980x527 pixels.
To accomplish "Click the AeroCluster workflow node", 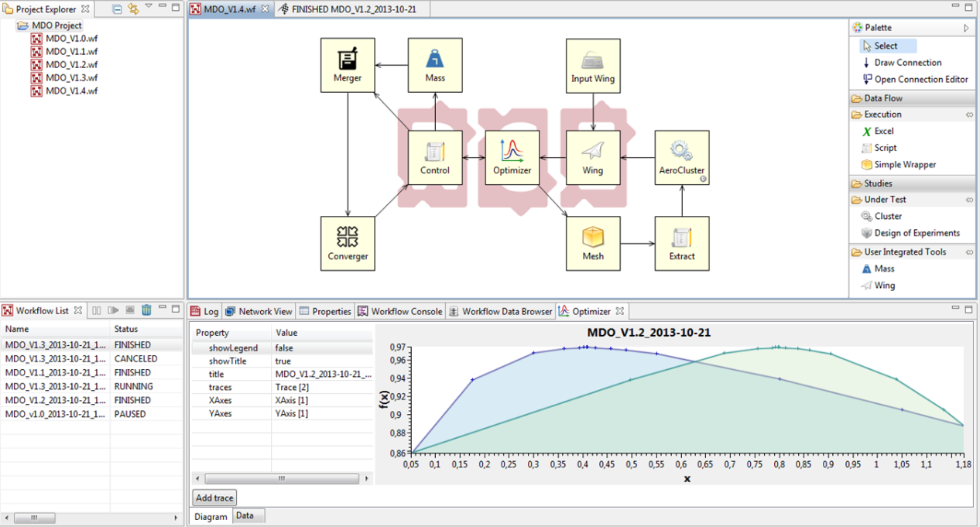I will click(681, 157).
